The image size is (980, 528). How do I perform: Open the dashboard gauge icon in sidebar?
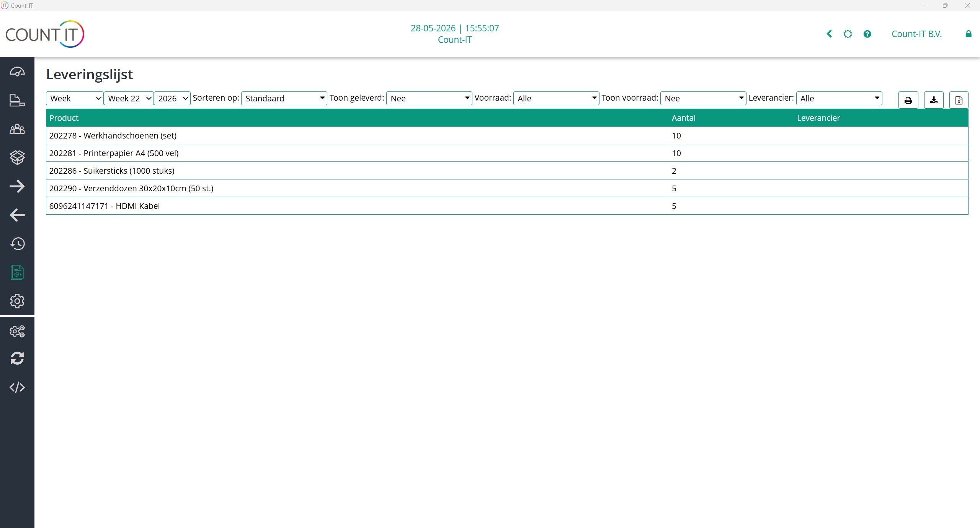[17, 72]
